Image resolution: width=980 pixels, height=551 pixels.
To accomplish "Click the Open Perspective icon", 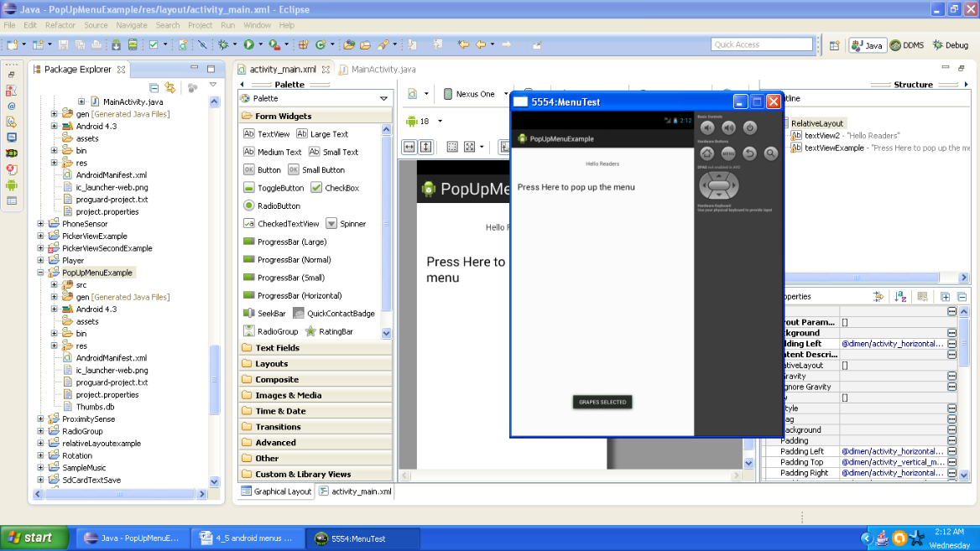I will pyautogui.click(x=834, y=45).
